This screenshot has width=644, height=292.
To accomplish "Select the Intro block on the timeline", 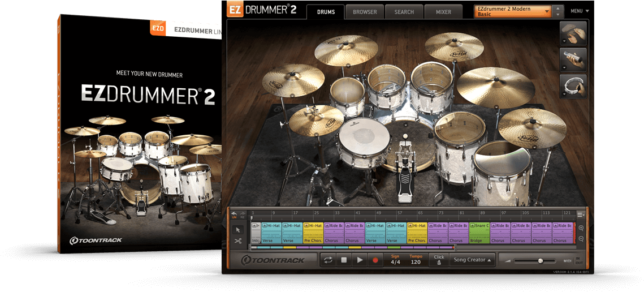I will point(256,233).
